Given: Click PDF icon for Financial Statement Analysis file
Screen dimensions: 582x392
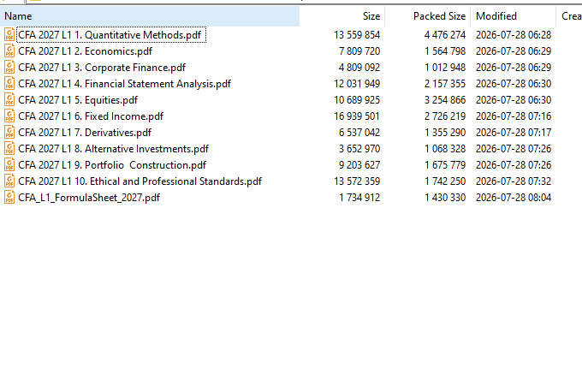Looking at the screenshot, I should (x=9, y=84).
